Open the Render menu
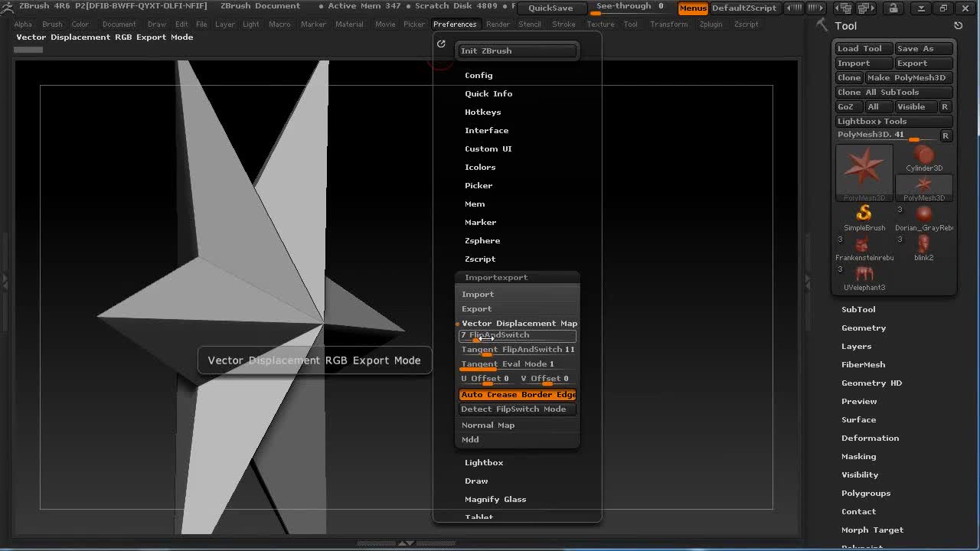The width and height of the screenshot is (980, 551). pos(498,24)
